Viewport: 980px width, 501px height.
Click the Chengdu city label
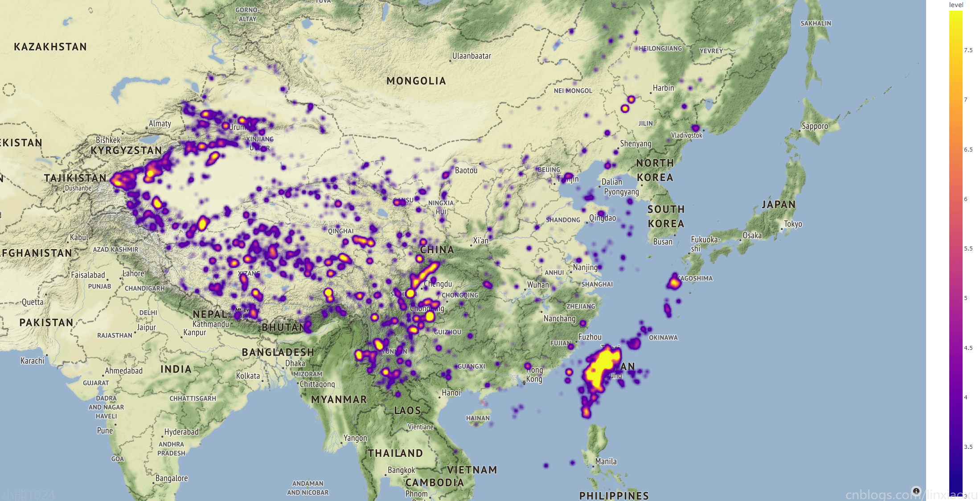pyautogui.click(x=438, y=284)
